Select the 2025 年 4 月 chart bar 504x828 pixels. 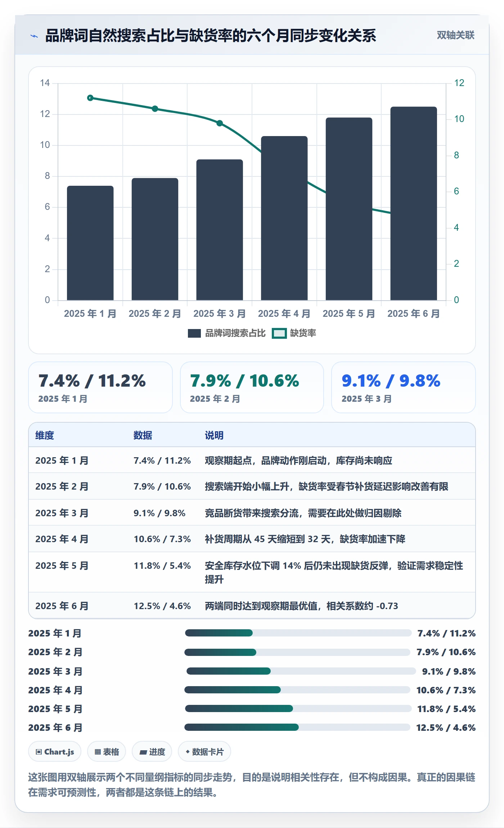(284, 218)
